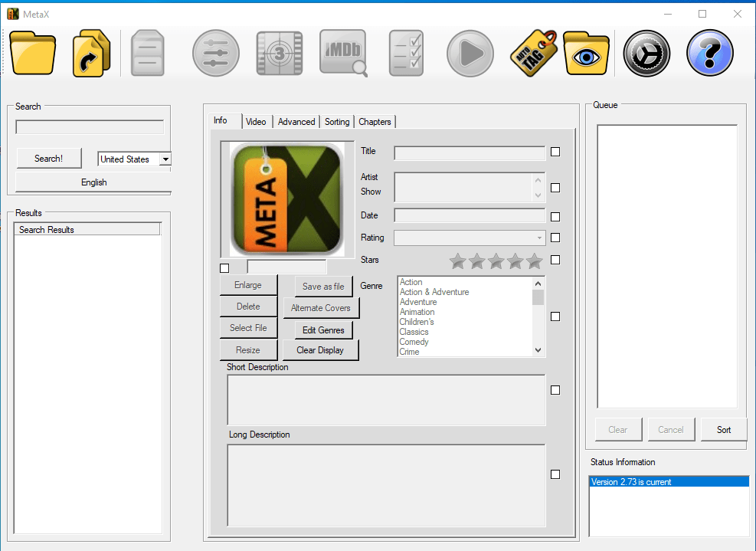The image size is (756, 551).
Task: Set rating to the third star
Action: pyautogui.click(x=496, y=261)
